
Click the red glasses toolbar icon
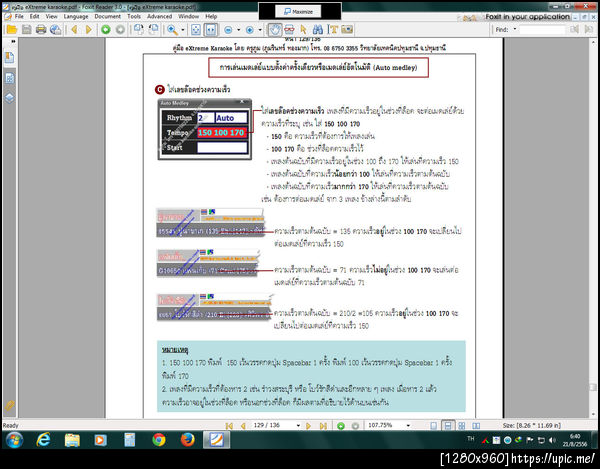(289, 29)
